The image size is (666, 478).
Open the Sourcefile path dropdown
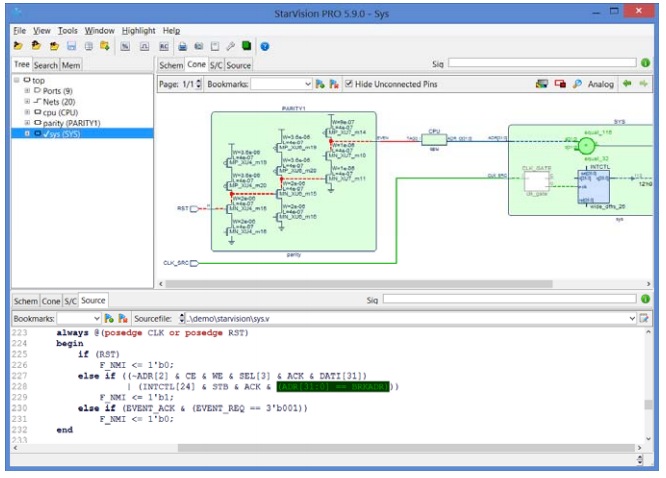pyautogui.click(x=632, y=318)
